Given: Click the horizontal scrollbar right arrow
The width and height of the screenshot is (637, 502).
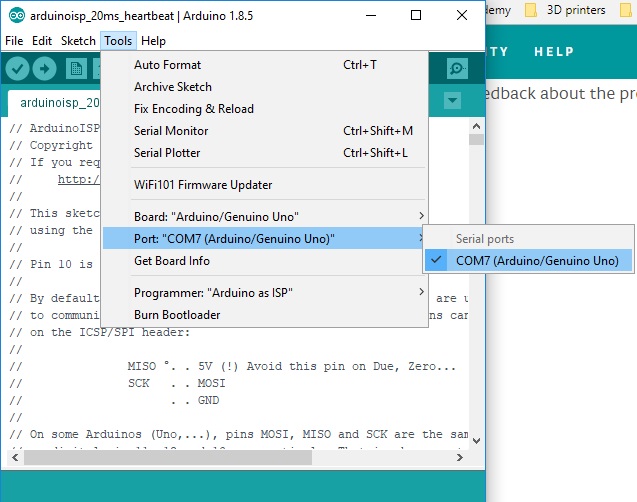Looking at the screenshot, I should click(x=459, y=457).
